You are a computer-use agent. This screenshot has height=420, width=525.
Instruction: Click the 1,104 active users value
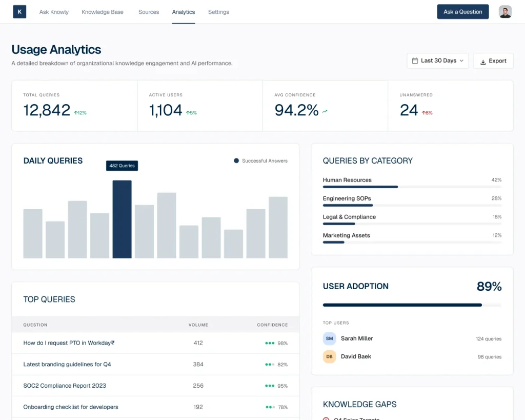166,110
